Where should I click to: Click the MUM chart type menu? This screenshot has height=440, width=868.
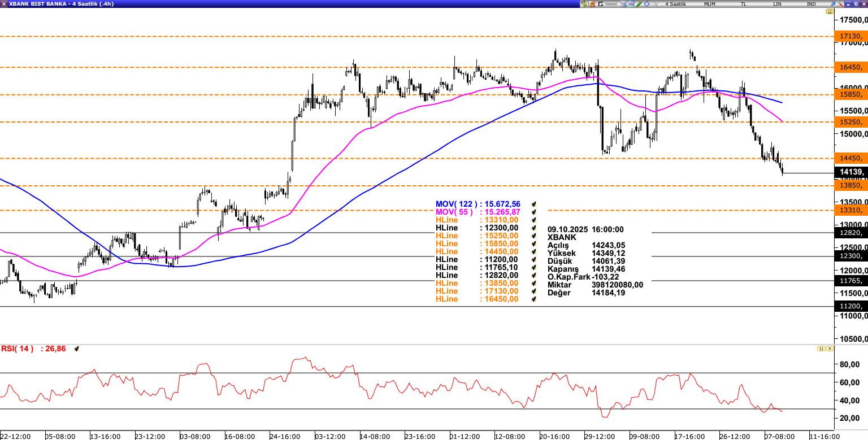pyautogui.click(x=710, y=4)
